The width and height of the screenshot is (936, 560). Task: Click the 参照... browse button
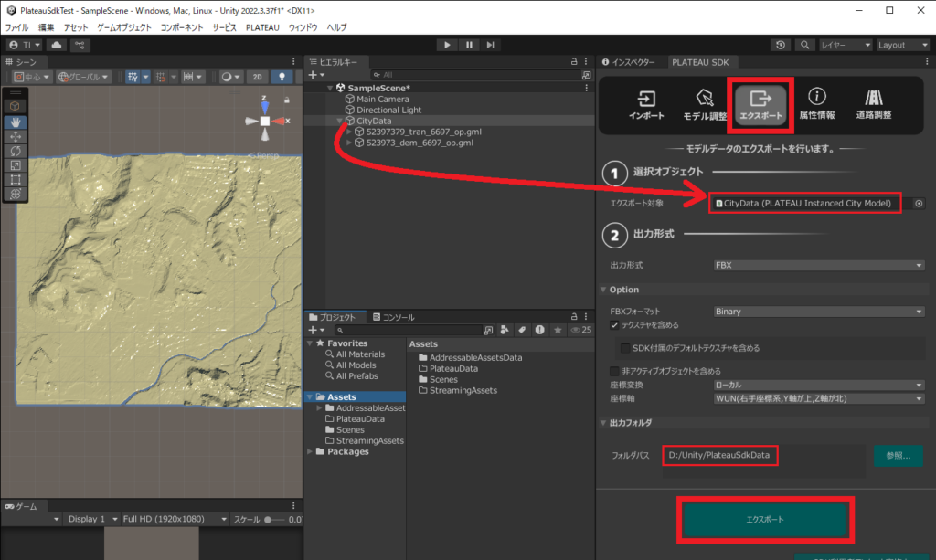[898, 456]
